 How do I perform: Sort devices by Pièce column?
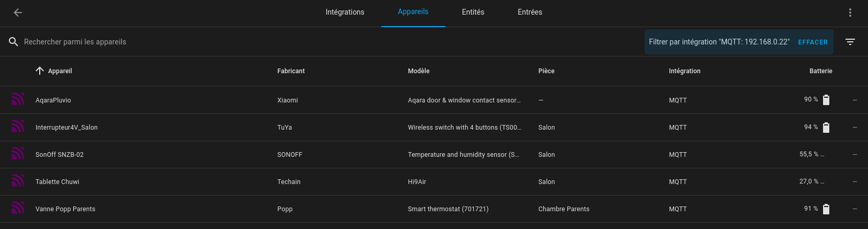(546, 71)
